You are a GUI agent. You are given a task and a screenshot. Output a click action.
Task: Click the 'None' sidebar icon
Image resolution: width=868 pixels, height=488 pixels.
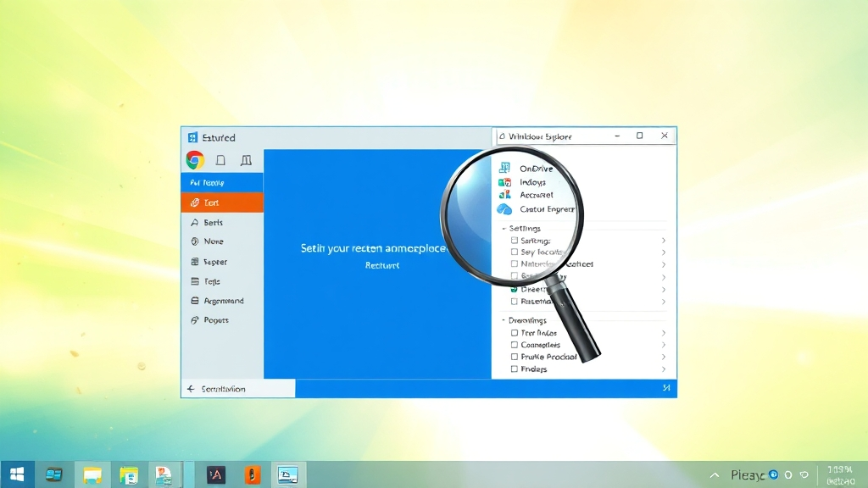point(194,241)
